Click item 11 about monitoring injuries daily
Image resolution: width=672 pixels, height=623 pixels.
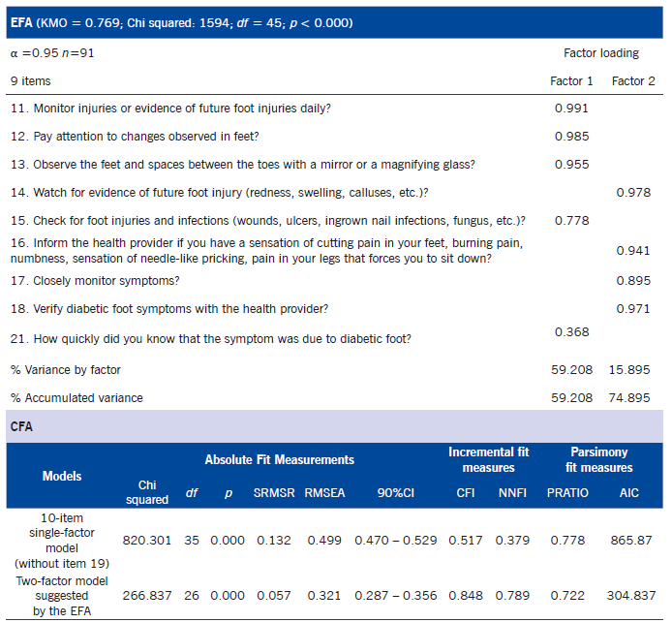tap(183, 109)
